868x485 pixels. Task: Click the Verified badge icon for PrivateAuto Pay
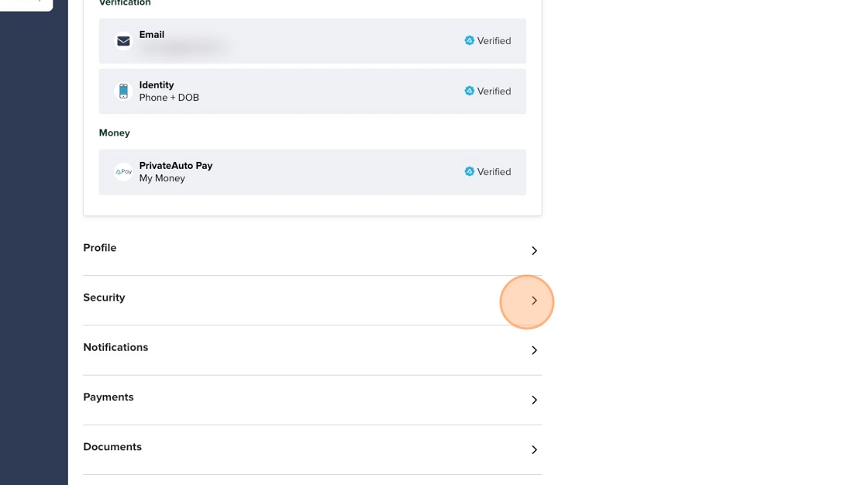[469, 172]
